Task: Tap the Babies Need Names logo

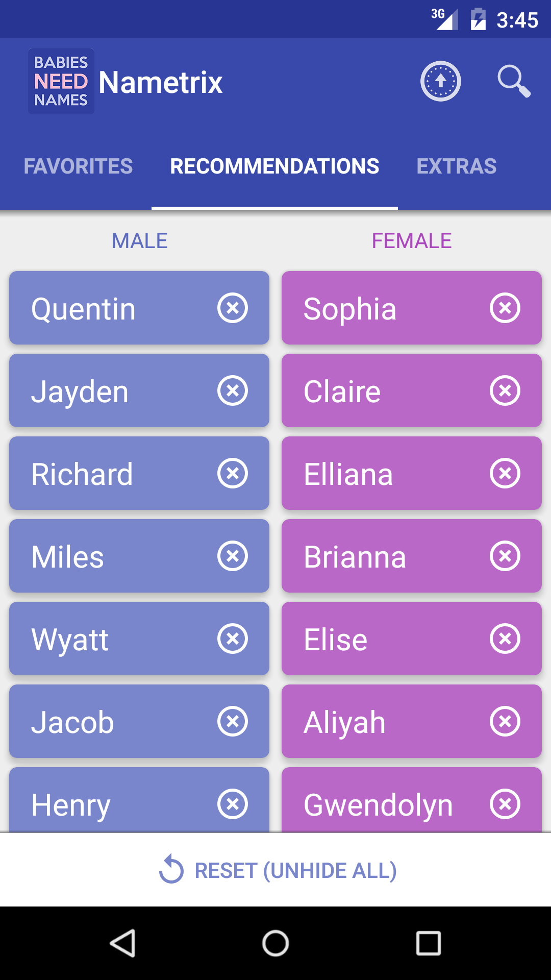Action: point(61,81)
